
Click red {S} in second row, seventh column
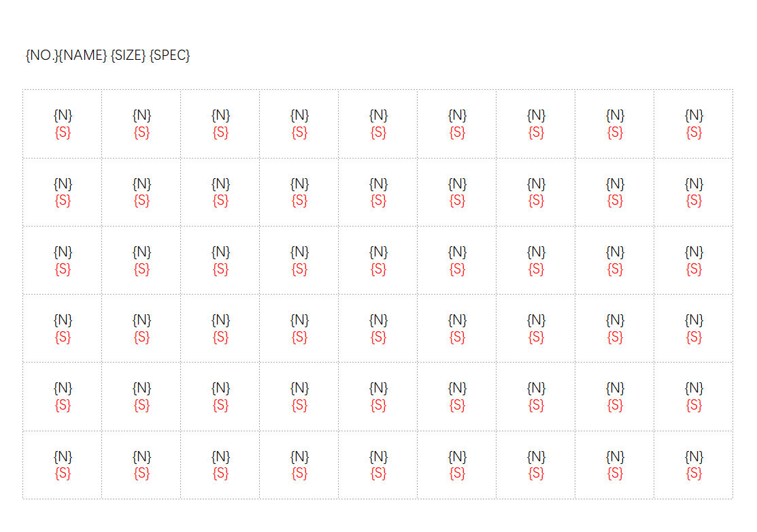(536, 201)
